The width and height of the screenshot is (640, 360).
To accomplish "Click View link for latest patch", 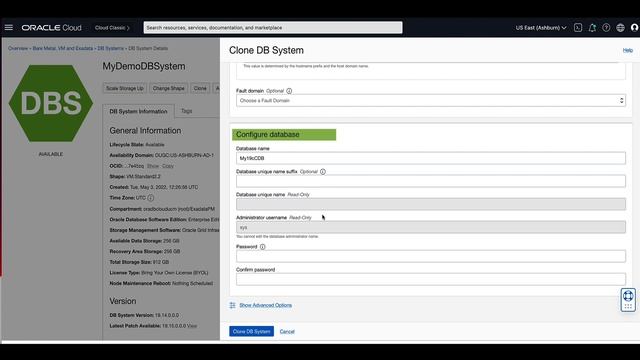I will click(192, 326).
